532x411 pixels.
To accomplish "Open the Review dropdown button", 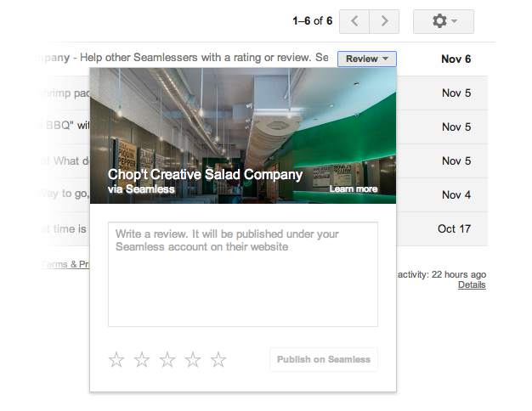I will [367, 59].
